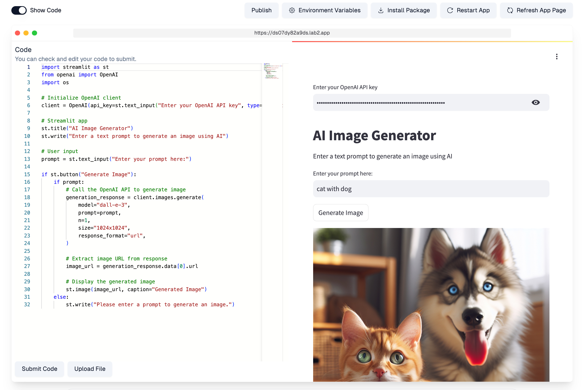Click the Publish button

click(261, 10)
